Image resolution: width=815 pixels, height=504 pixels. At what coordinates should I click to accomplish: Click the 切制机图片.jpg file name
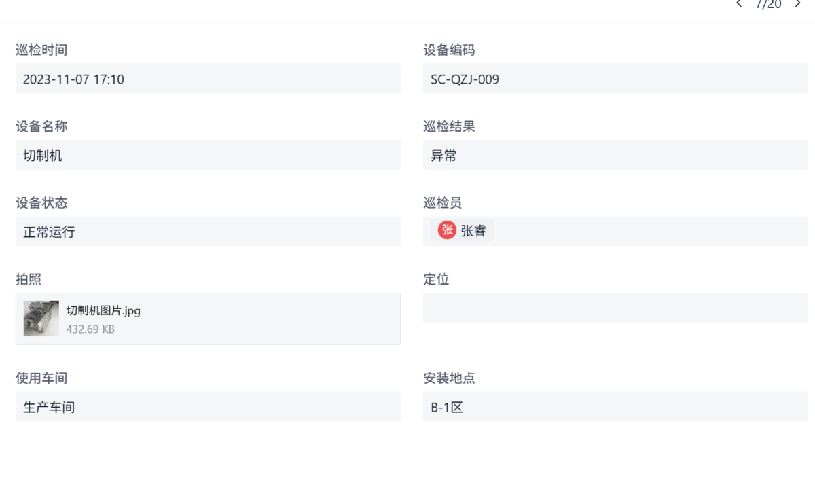pos(103,311)
